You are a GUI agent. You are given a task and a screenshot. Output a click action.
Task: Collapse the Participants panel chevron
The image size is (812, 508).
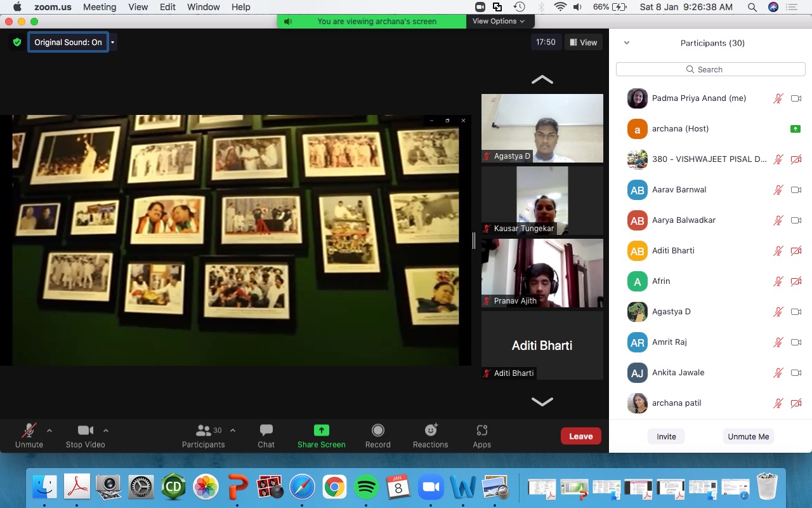click(627, 43)
